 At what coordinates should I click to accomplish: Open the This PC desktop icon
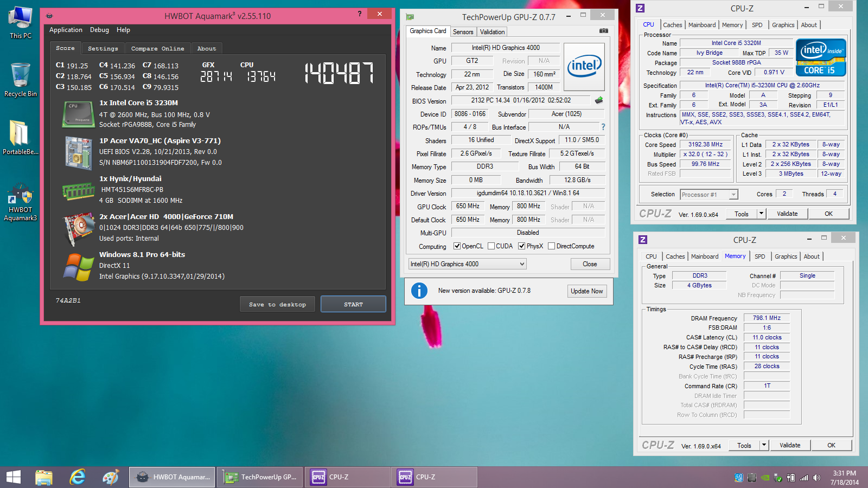(x=21, y=23)
